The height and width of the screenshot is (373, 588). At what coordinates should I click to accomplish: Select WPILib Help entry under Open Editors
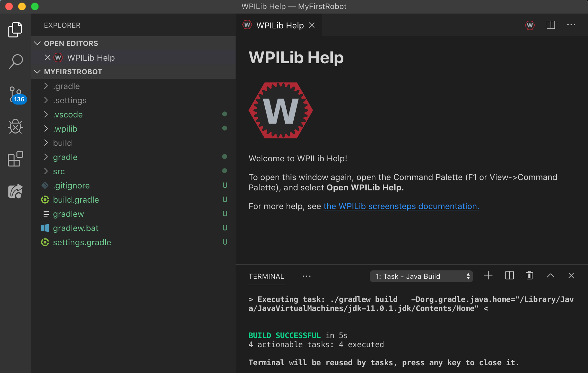[x=133, y=57]
